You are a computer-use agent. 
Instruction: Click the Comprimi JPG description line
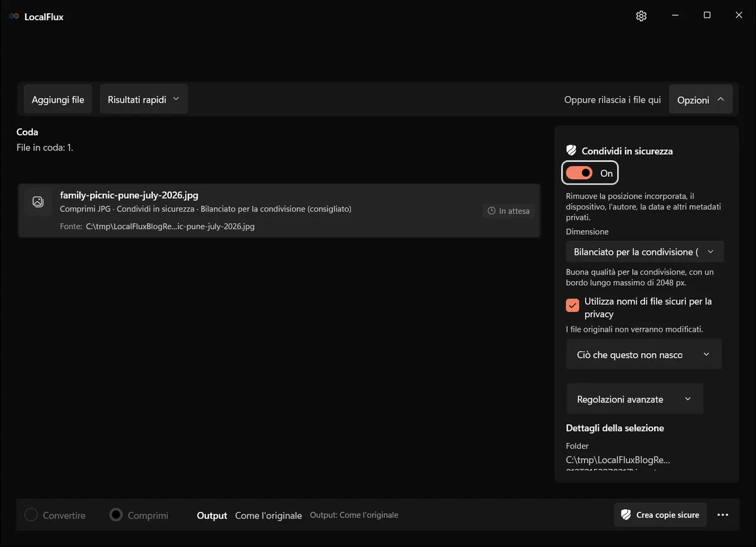coord(205,209)
